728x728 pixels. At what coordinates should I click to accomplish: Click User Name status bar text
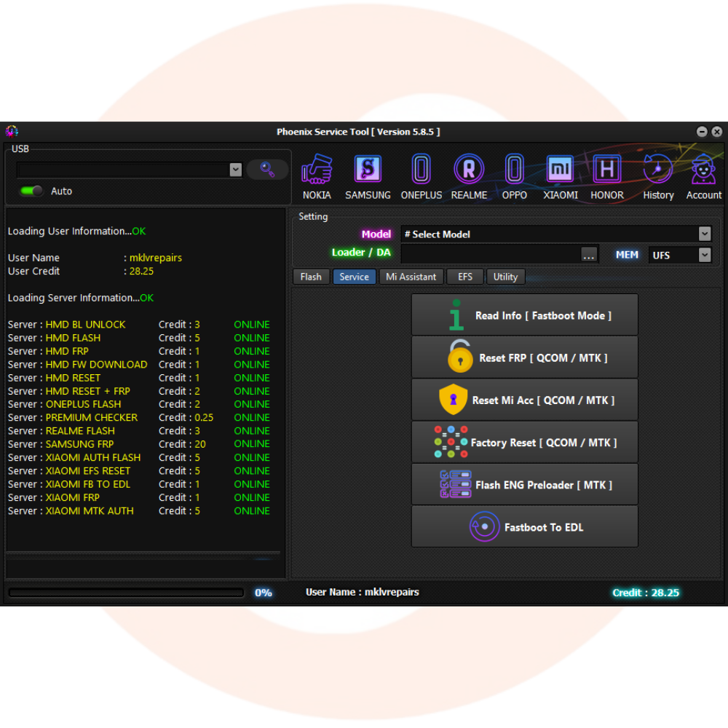362,592
